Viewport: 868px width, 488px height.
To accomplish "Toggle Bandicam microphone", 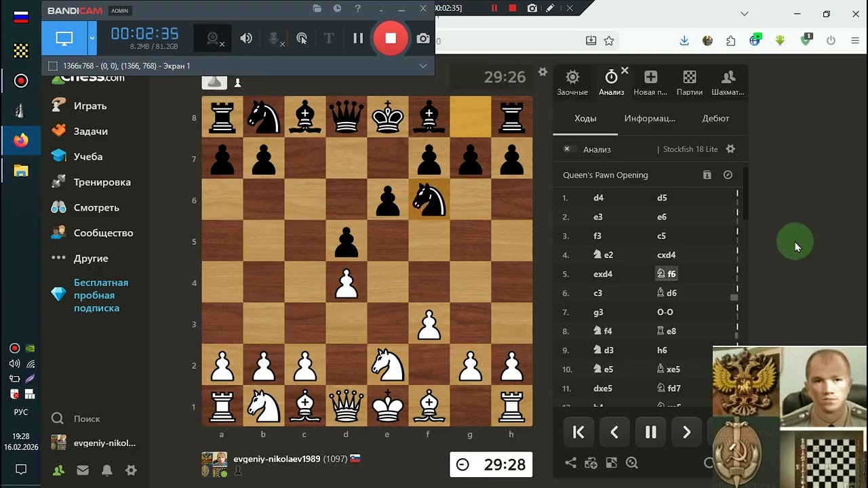I will pos(274,39).
